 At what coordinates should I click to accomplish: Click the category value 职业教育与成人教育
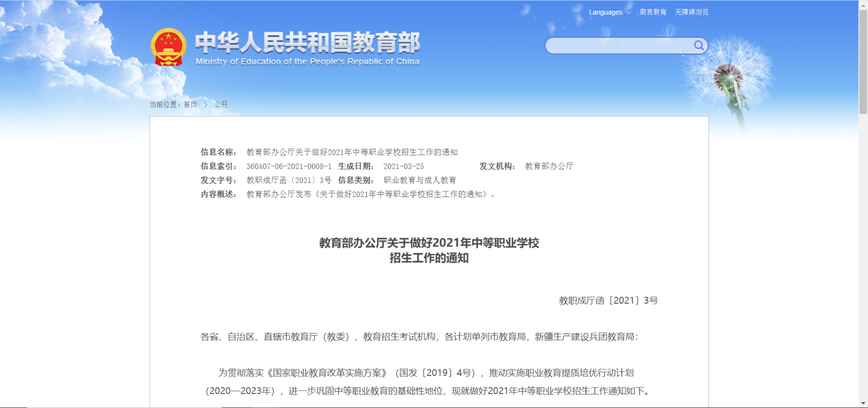(420, 180)
